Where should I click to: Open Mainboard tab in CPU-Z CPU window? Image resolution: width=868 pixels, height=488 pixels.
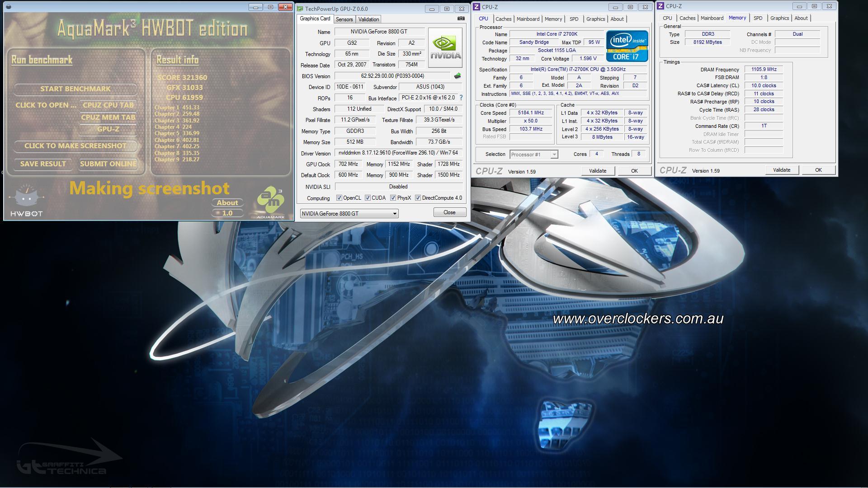click(x=528, y=19)
